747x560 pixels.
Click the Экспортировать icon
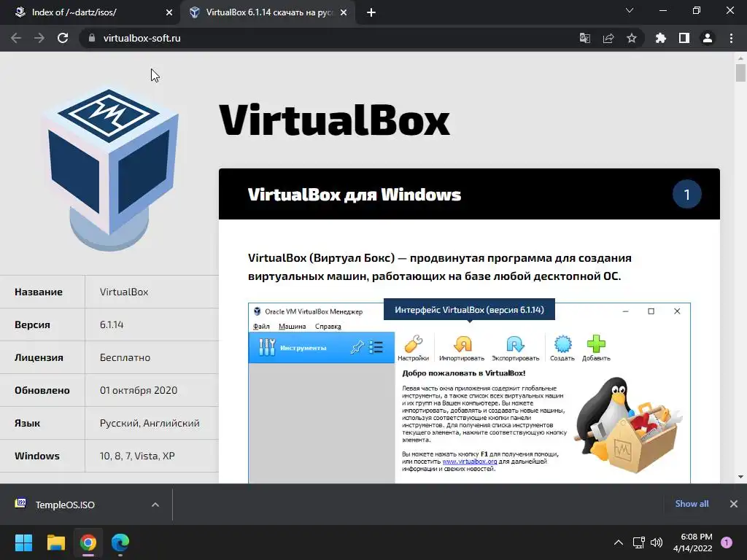pos(516,348)
